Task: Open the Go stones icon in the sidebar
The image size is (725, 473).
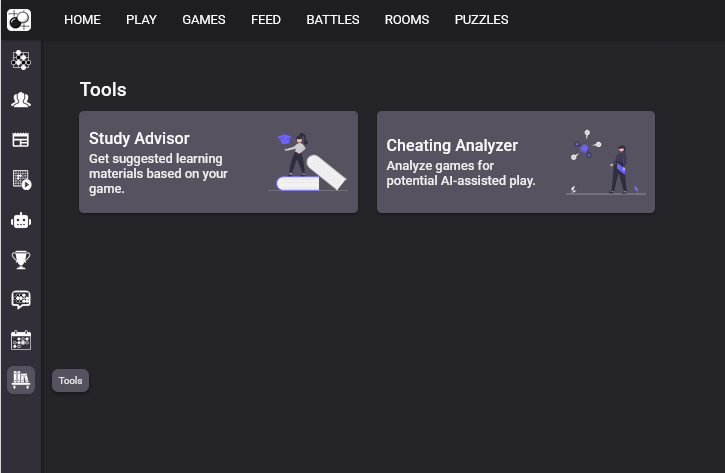Action: click(20, 61)
